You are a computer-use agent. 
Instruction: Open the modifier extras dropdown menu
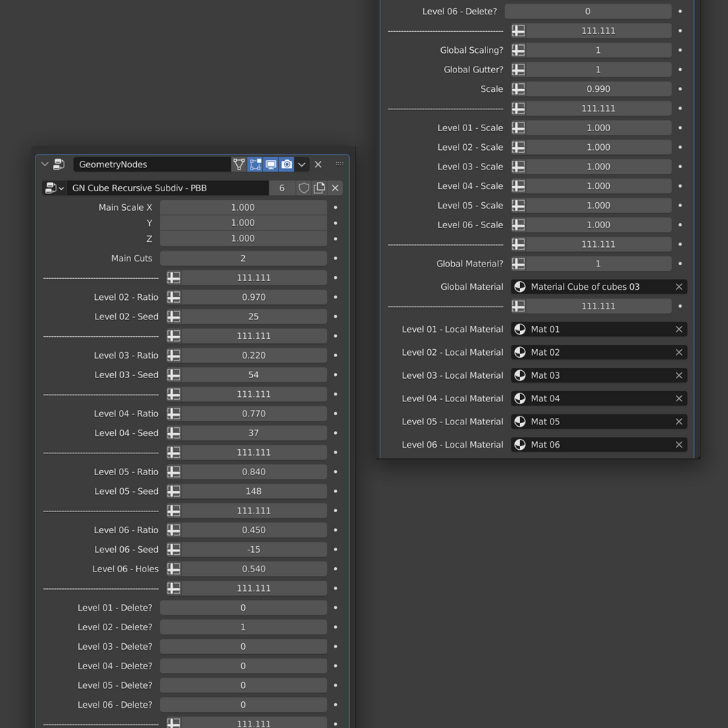[x=302, y=164]
